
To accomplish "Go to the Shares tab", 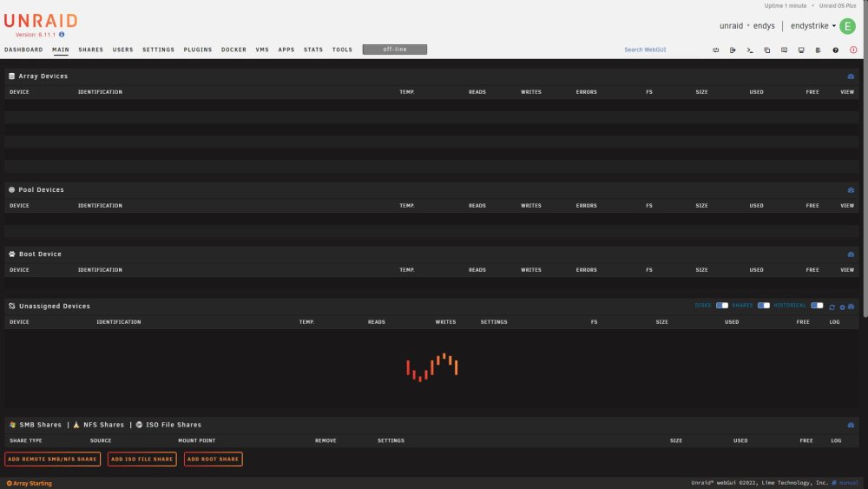I will pos(91,50).
